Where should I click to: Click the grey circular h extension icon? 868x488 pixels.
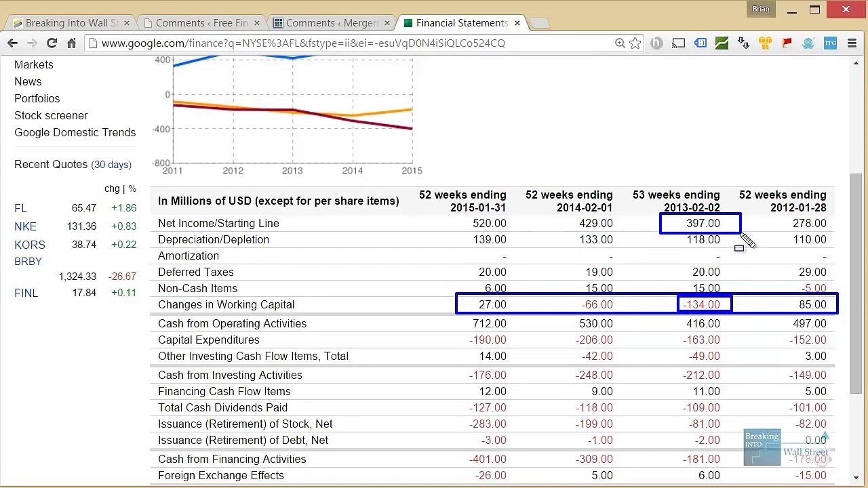(x=656, y=43)
